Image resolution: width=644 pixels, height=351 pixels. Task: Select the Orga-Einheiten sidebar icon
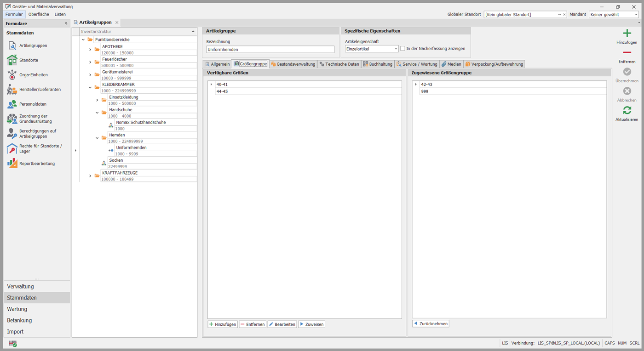coord(12,75)
